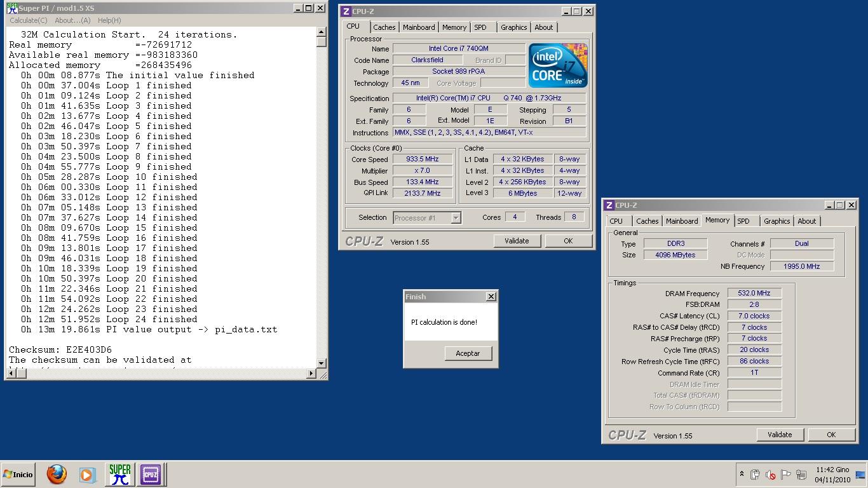
Task: Click the network tray icon
Action: [801, 474]
